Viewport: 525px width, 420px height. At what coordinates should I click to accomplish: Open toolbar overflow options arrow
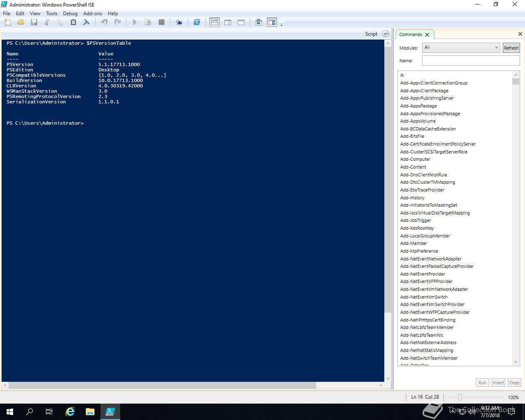281,25
